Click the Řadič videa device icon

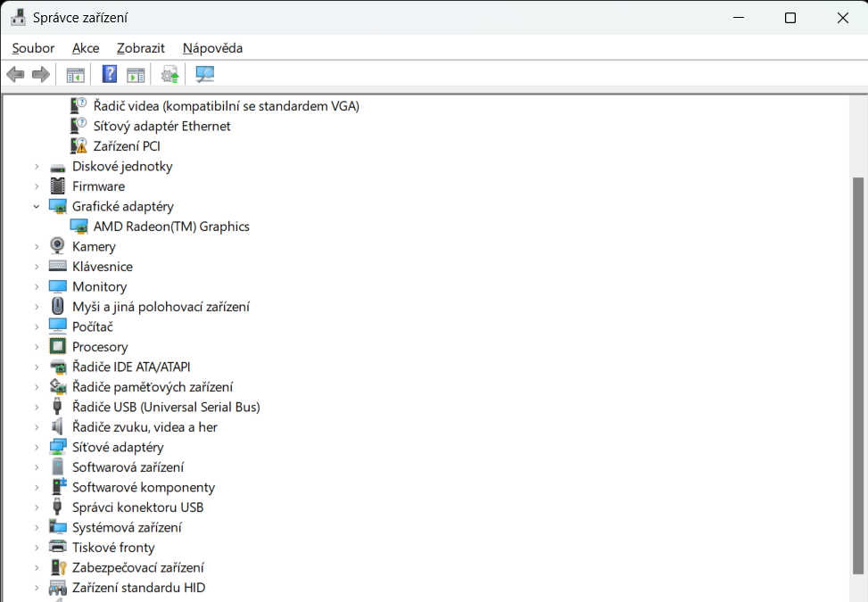79,105
